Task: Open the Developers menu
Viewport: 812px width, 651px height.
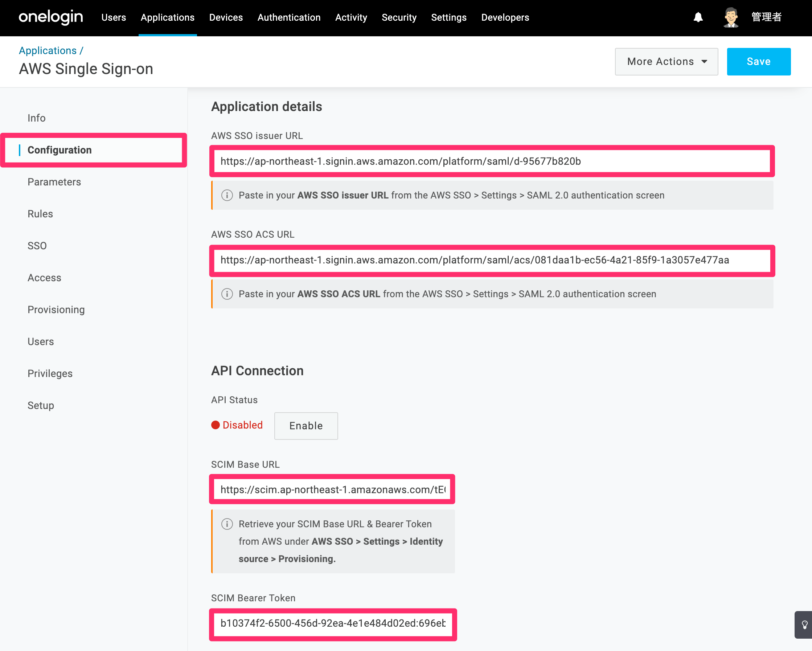Action: [505, 17]
